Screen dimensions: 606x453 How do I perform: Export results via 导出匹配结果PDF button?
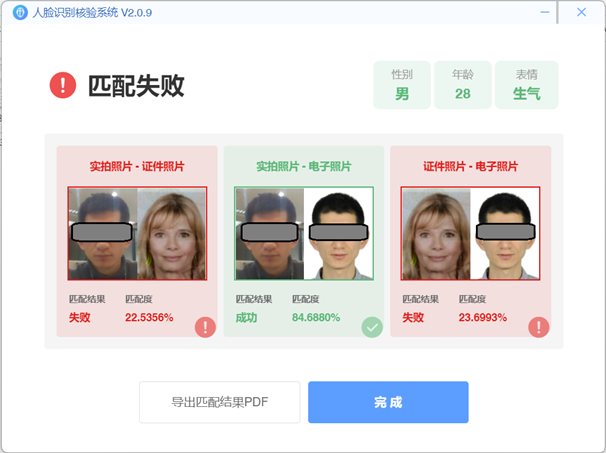(x=220, y=402)
